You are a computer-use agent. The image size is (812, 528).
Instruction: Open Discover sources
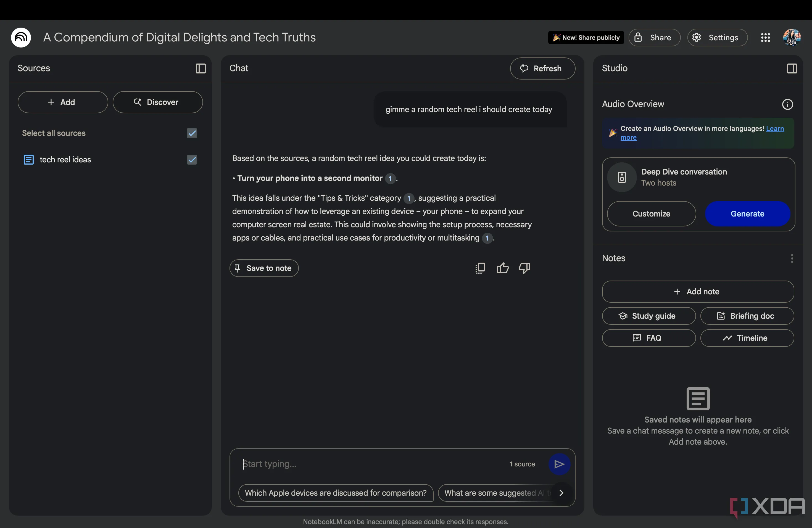[x=158, y=102]
